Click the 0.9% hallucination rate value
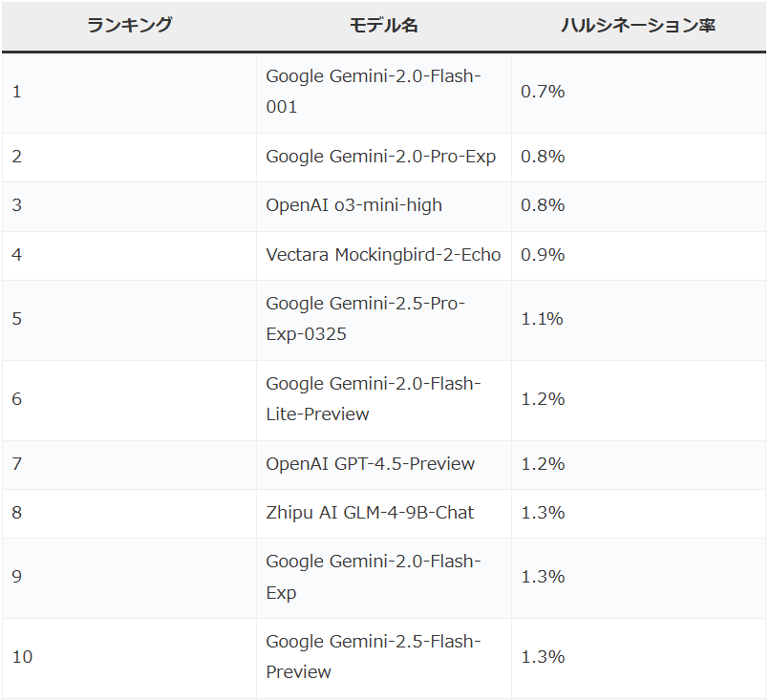Screen dimensions: 771x700 [543, 255]
